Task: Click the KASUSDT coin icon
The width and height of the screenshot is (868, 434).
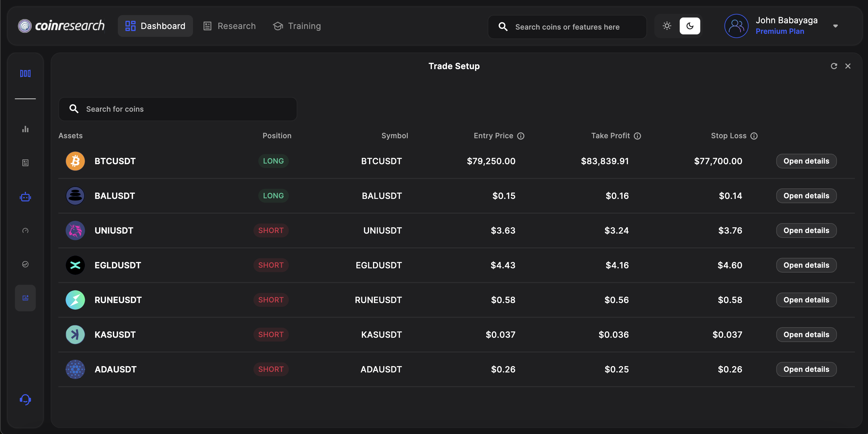Action: point(75,334)
